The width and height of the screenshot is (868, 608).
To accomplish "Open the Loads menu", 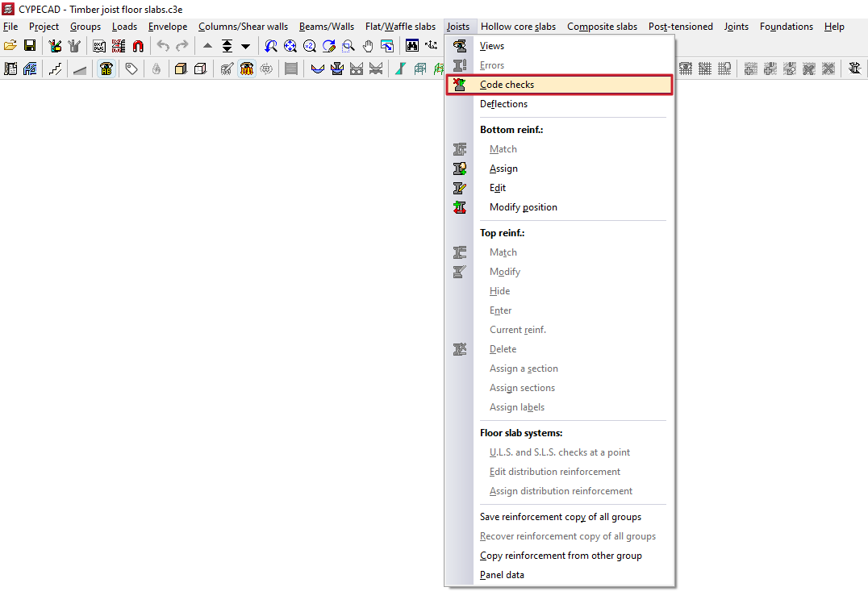I will [x=124, y=27].
